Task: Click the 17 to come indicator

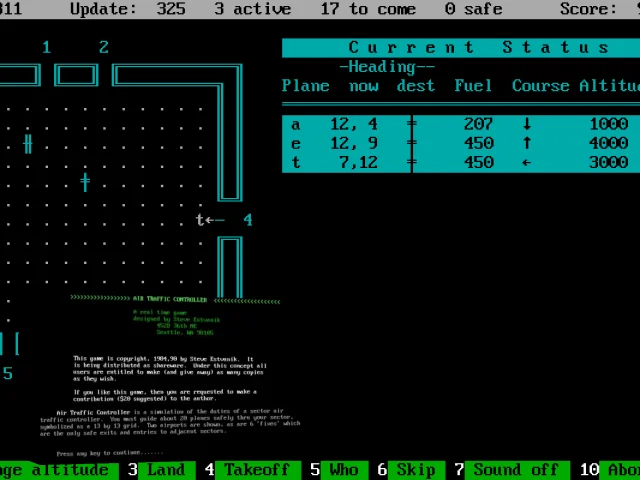Action: pos(368,9)
